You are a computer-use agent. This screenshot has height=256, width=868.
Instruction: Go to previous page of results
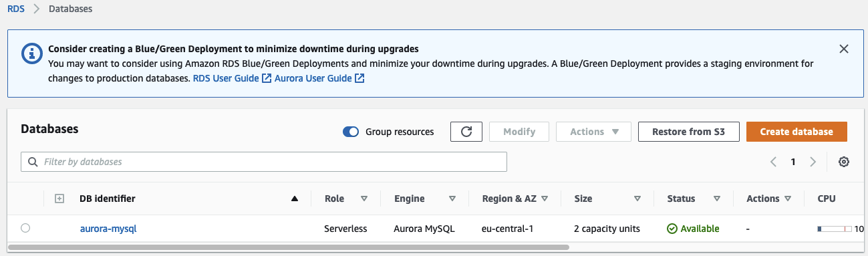773,162
